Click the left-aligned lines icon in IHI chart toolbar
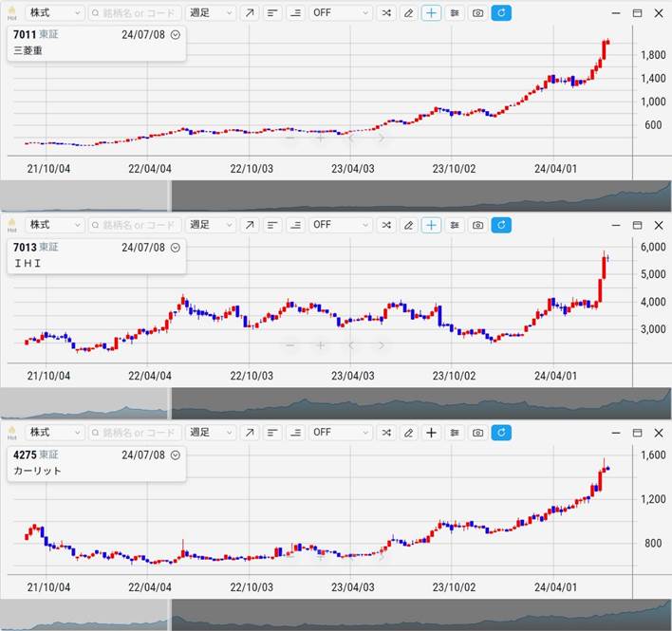The image size is (672, 631). click(272, 225)
